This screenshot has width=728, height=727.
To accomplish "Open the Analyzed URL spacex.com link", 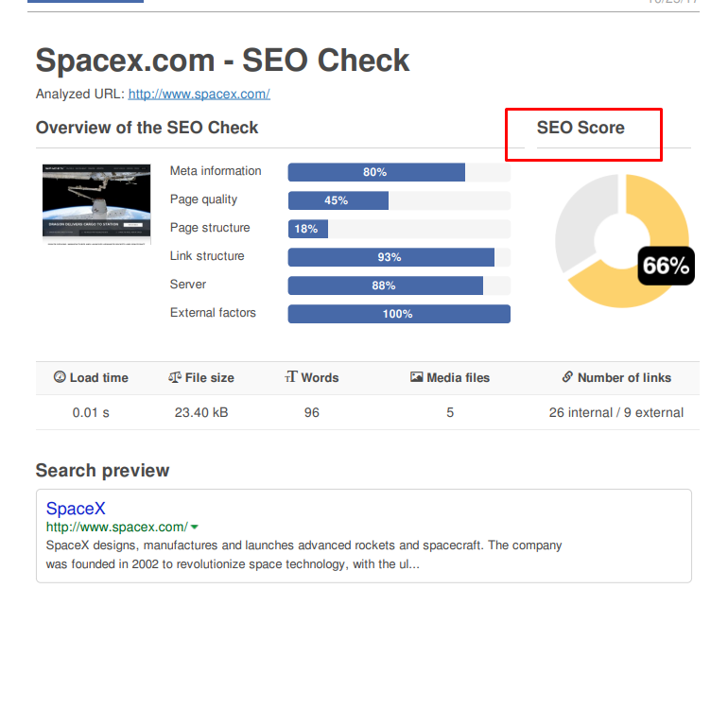I will (199, 94).
